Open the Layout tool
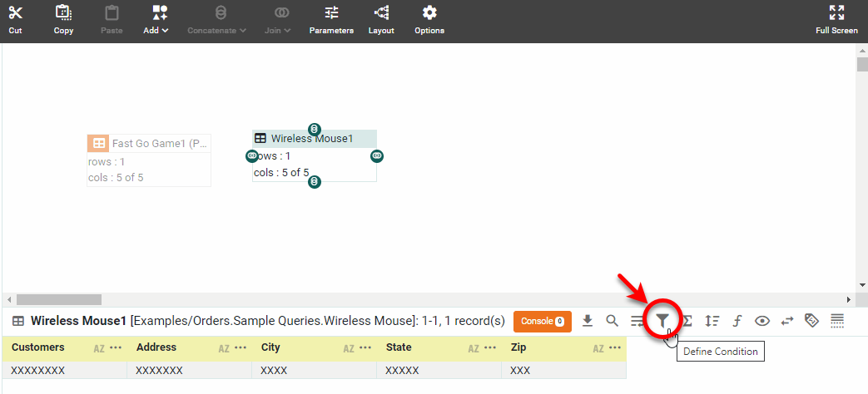Viewport: 868px width, 394px height. (381, 18)
